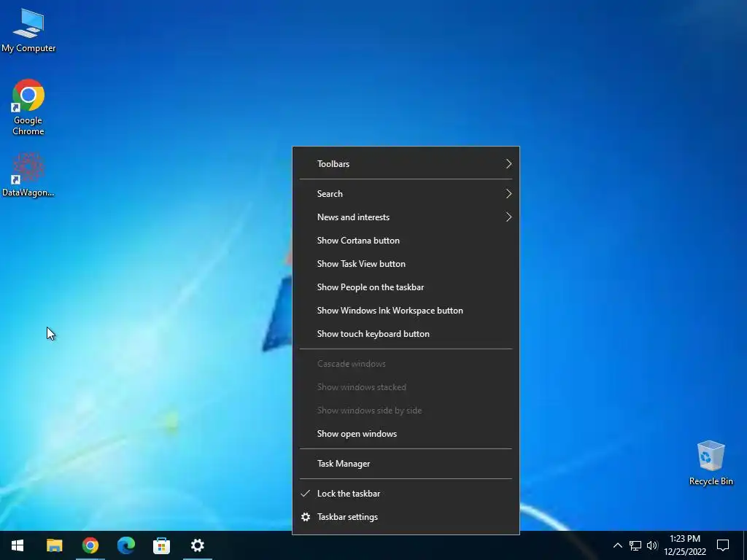Choose Show open windows

[406, 434]
